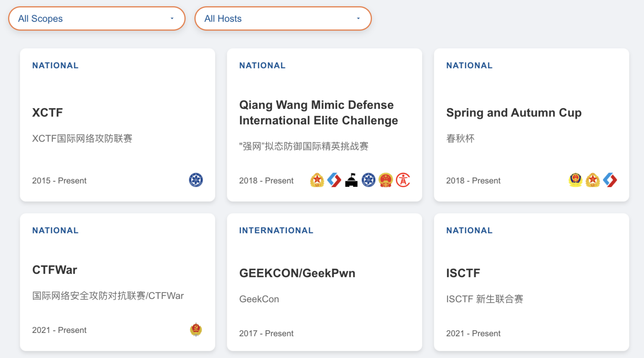Open the GEEKCON/GeekPwn competition title
The height and width of the screenshot is (358, 644).
pos(297,273)
